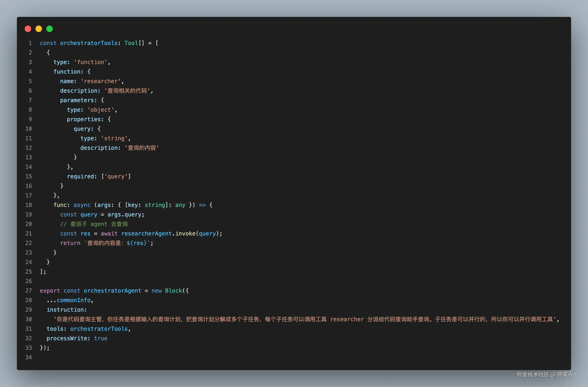Click the return keyword on line 22
Viewport: 588px width, 387px height.
click(70, 243)
